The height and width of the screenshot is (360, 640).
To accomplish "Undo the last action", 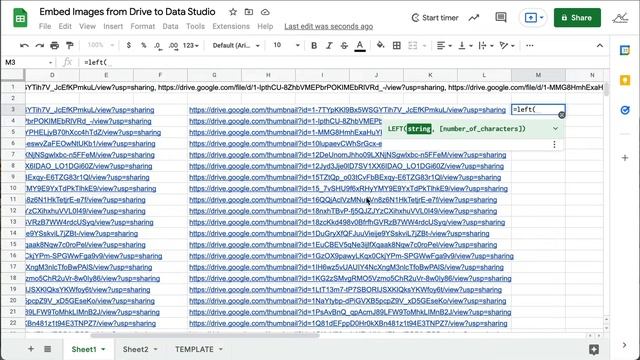I will [24, 45].
